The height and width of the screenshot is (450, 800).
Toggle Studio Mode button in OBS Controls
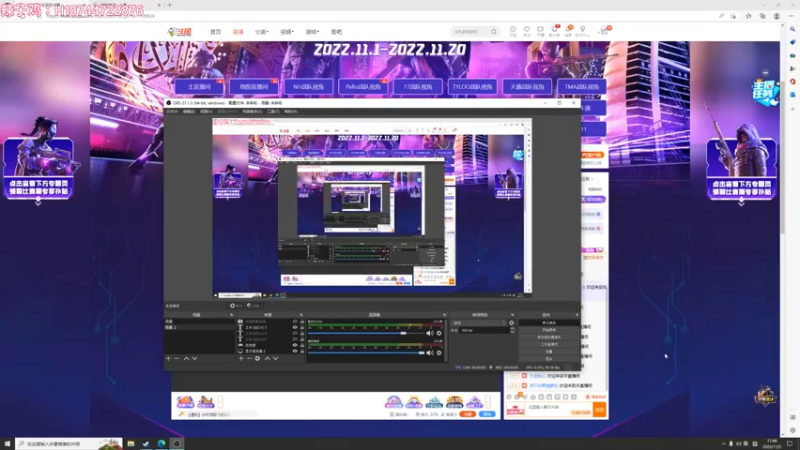click(549, 344)
